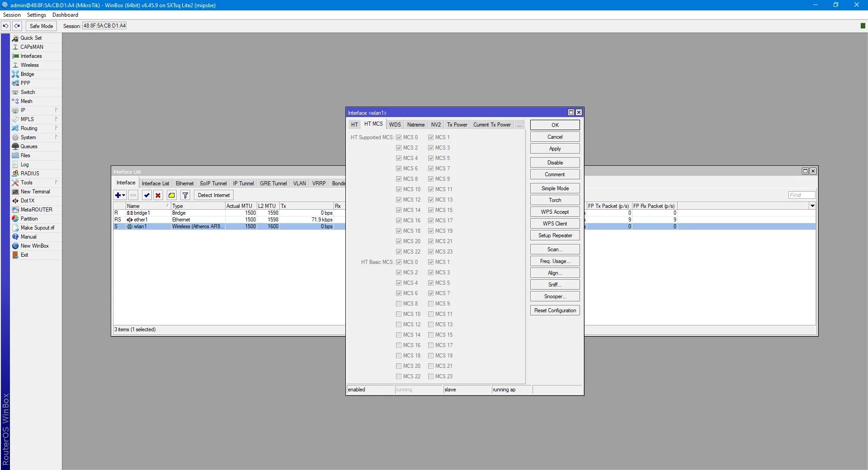Toggle HT Supported MCS 15 checkbox

pos(431,210)
